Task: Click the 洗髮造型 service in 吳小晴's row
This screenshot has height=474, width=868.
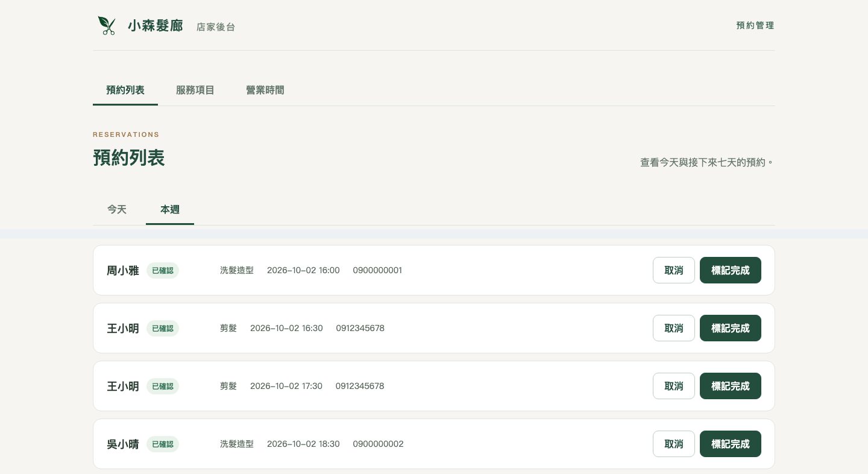Action: [x=237, y=444]
